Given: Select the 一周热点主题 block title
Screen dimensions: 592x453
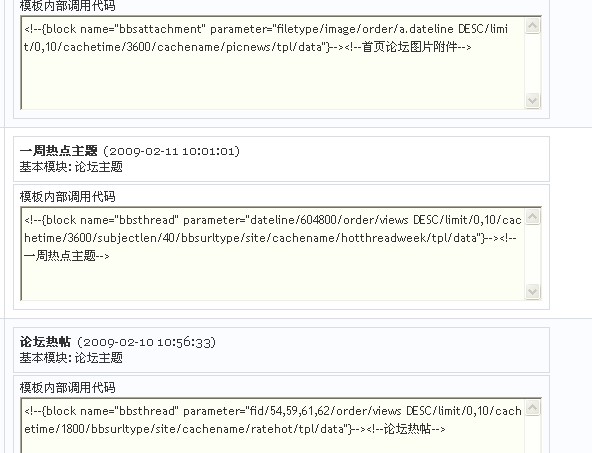Looking at the screenshot, I should coord(59,151).
